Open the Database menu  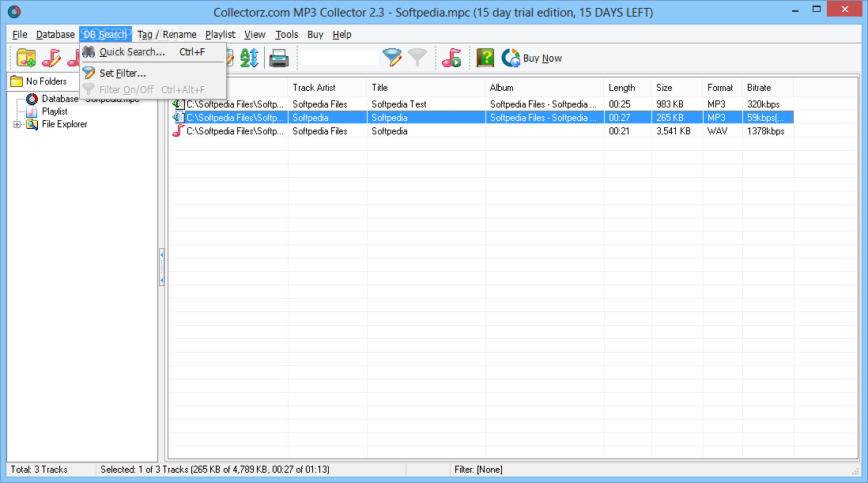(55, 34)
